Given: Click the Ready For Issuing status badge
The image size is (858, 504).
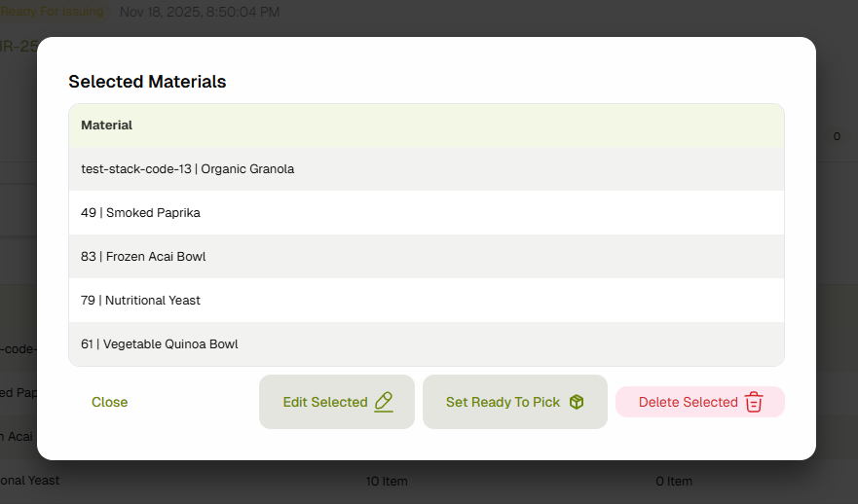Looking at the screenshot, I should 52,12.
